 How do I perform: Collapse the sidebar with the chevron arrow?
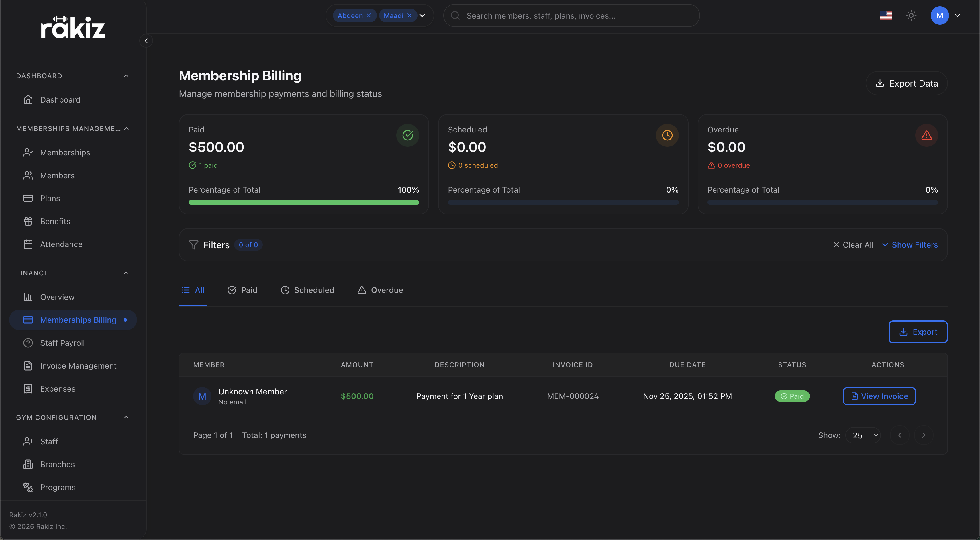point(146,41)
